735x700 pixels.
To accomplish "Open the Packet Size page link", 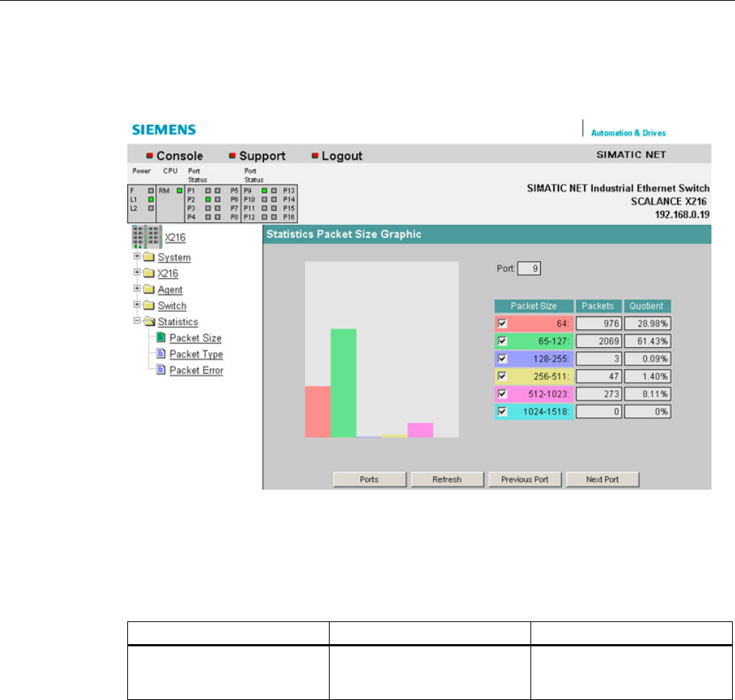I will [x=196, y=337].
